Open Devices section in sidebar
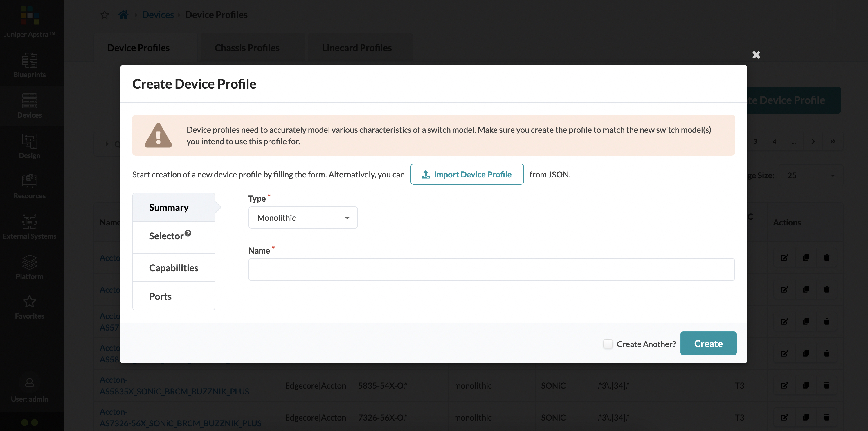The height and width of the screenshot is (431, 868). tap(30, 106)
